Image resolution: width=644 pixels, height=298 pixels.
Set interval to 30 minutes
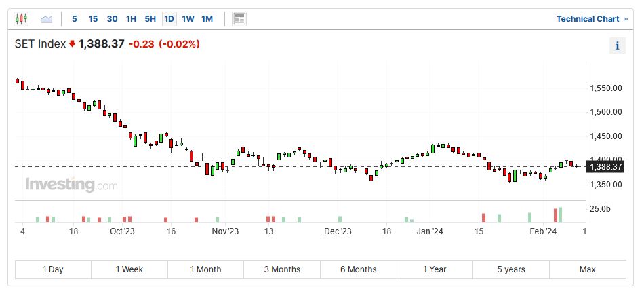tap(112, 19)
